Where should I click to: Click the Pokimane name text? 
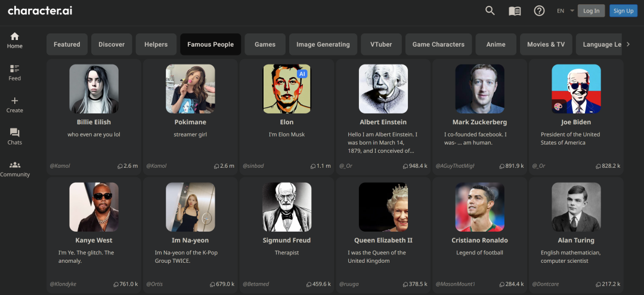(190, 122)
